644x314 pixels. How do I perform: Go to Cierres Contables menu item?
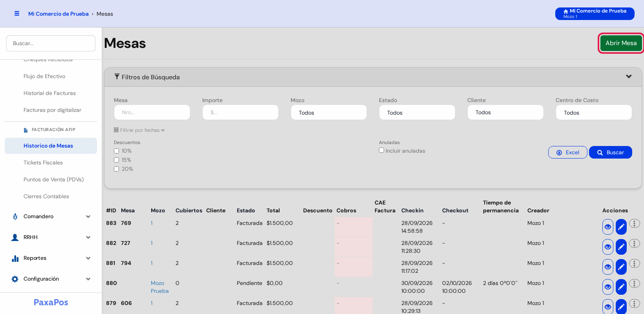46,196
